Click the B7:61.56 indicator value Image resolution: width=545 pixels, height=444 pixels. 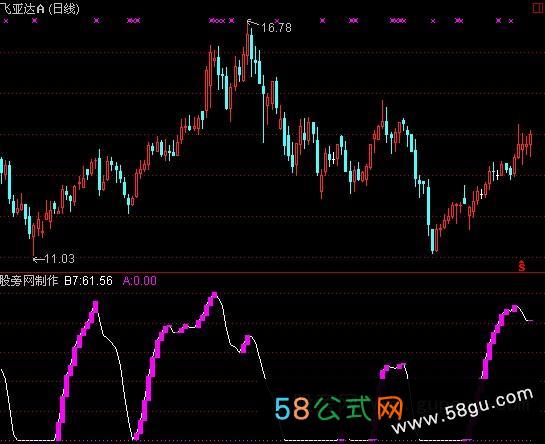tap(89, 281)
